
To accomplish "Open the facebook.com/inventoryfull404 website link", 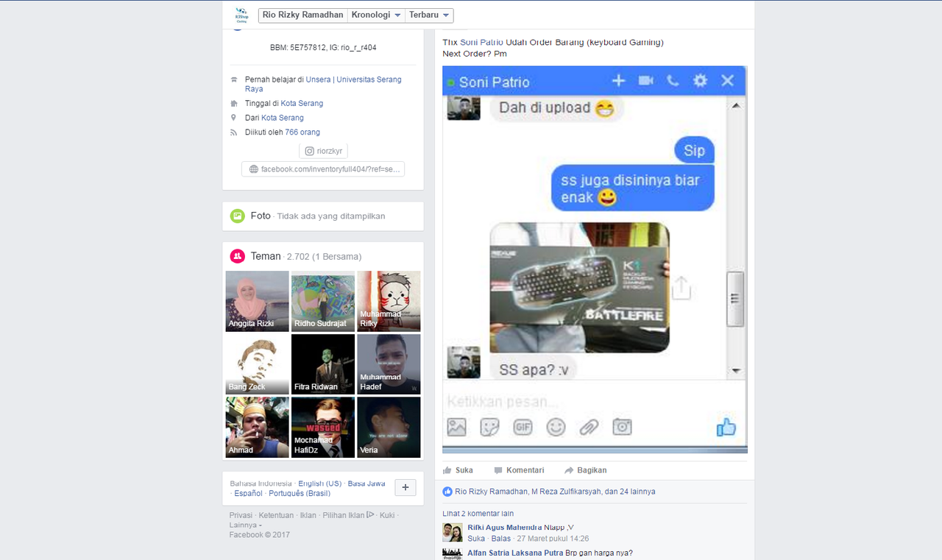I will [x=323, y=169].
